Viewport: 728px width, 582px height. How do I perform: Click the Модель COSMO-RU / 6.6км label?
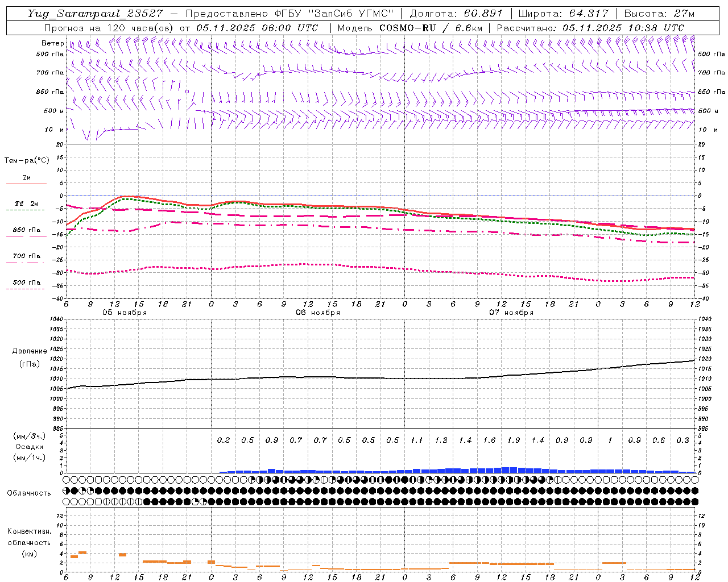pos(410,28)
